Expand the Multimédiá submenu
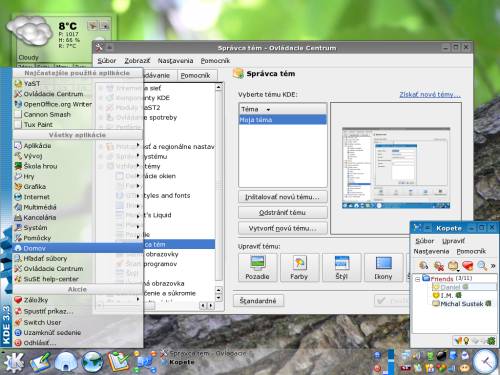Screen dimensions: 500x375 coord(78,207)
